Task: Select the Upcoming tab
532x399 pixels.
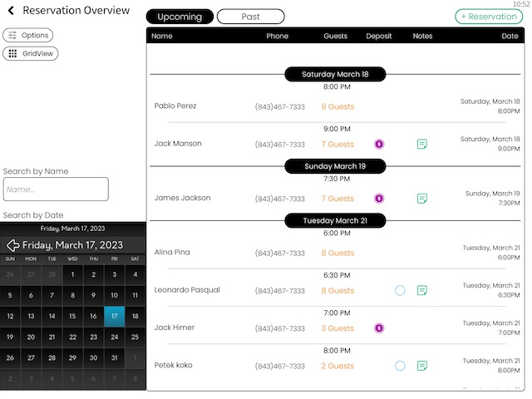Action: coord(180,17)
